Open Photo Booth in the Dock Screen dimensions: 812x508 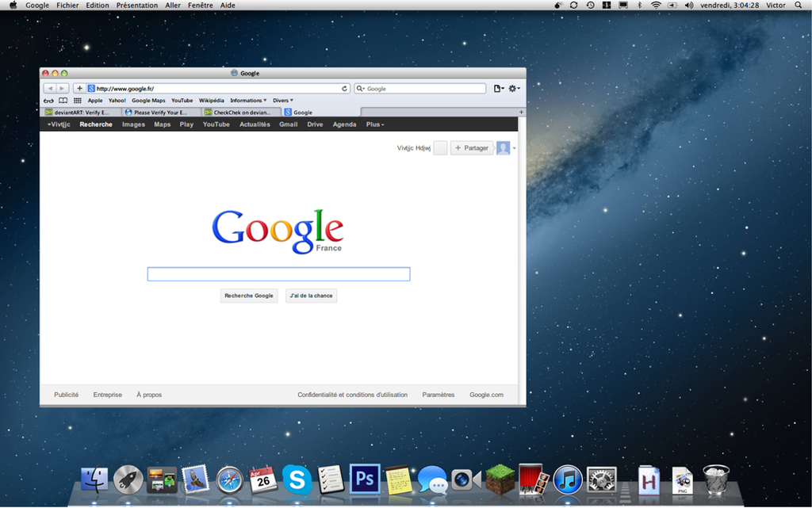coord(534,479)
